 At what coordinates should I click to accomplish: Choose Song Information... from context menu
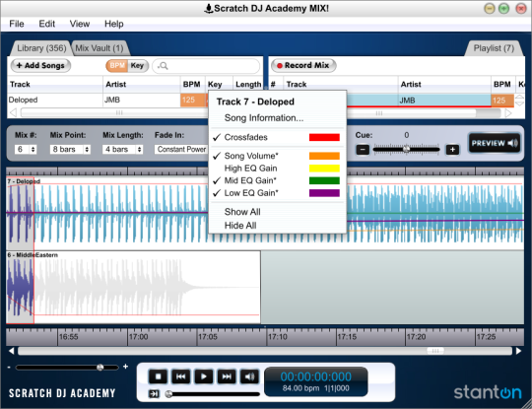(264, 118)
